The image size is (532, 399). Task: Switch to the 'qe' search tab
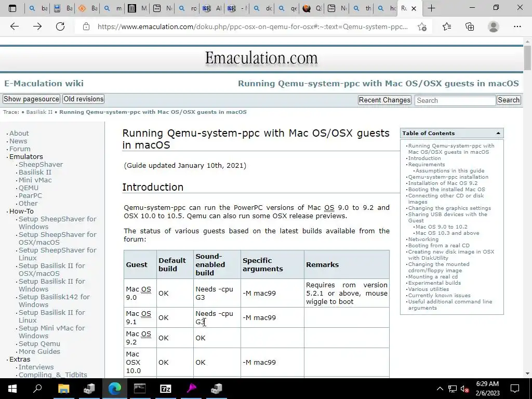point(287,8)
